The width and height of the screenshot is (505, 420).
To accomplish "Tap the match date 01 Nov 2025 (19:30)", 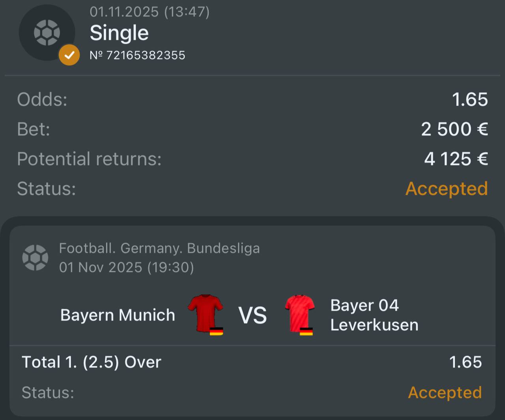I will tap(126, 267).
